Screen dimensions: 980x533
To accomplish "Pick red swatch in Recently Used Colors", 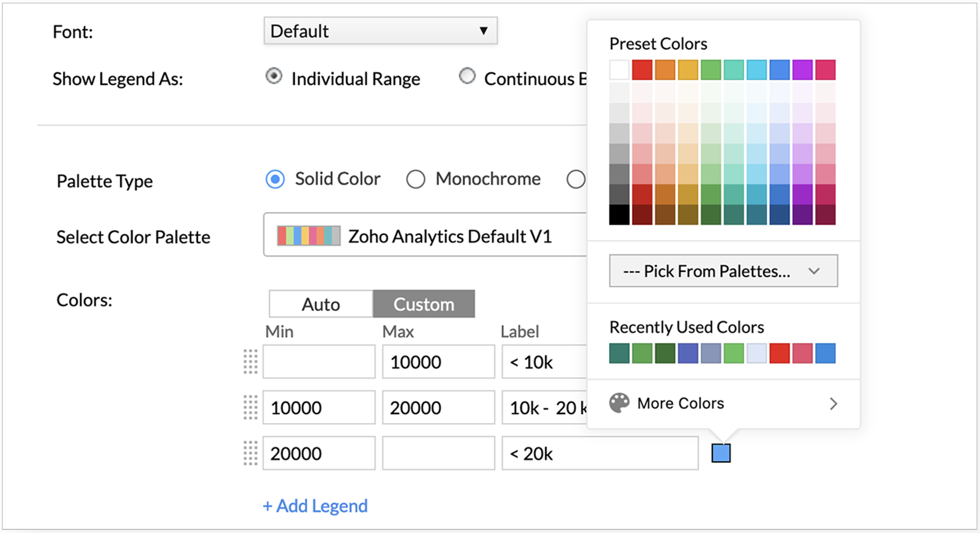I will tap(779, 353).
